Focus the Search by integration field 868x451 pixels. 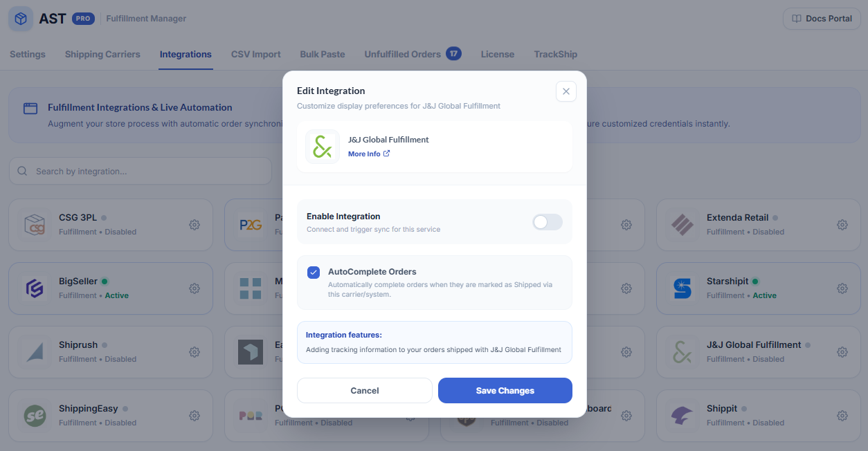[141, 171]
